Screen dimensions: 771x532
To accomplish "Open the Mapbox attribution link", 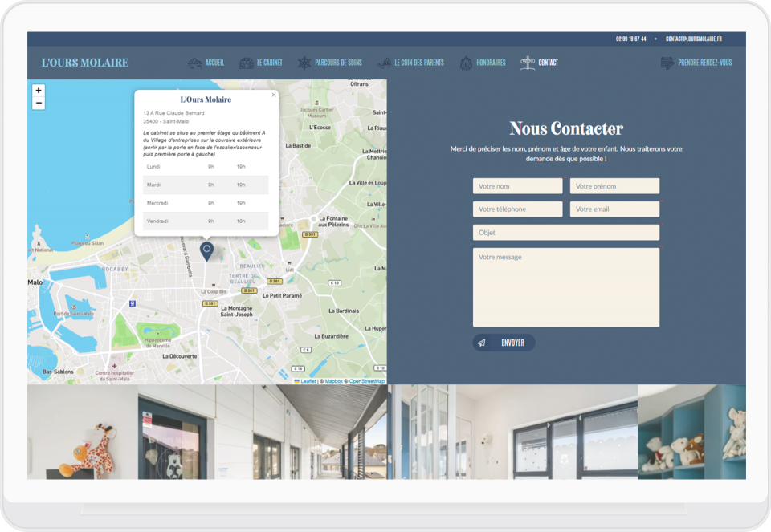I will (x=334, y=381).
